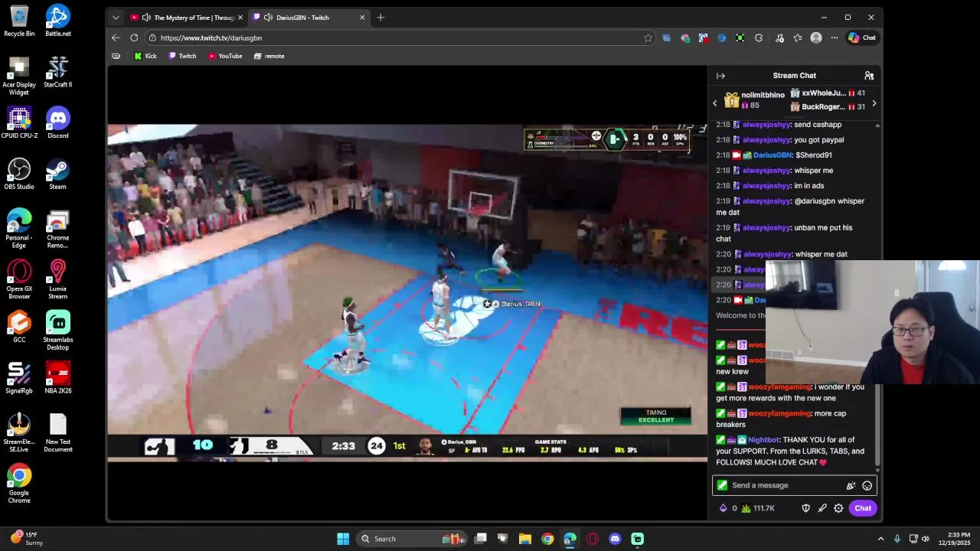Open the Favorites star-list icon in toolbar

tap(798, 37)
